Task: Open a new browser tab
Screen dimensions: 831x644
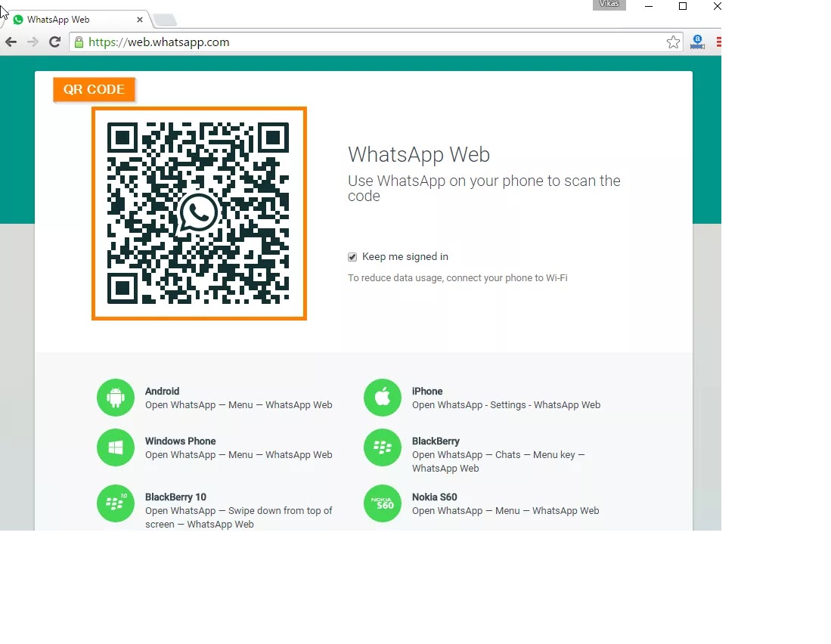Action: click(x=165, y=20)
